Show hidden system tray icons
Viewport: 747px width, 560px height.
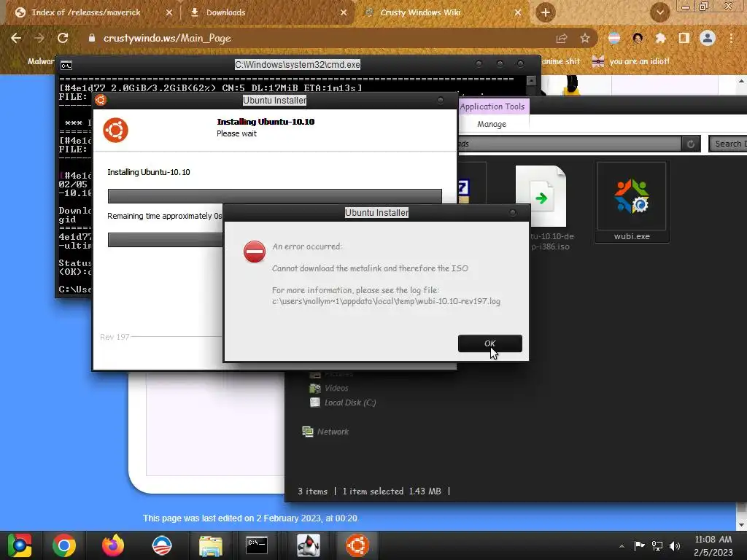[622, 545]
